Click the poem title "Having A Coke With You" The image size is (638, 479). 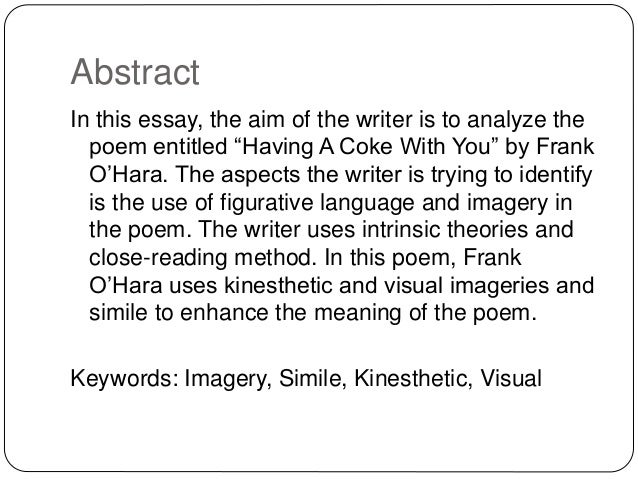367,147
